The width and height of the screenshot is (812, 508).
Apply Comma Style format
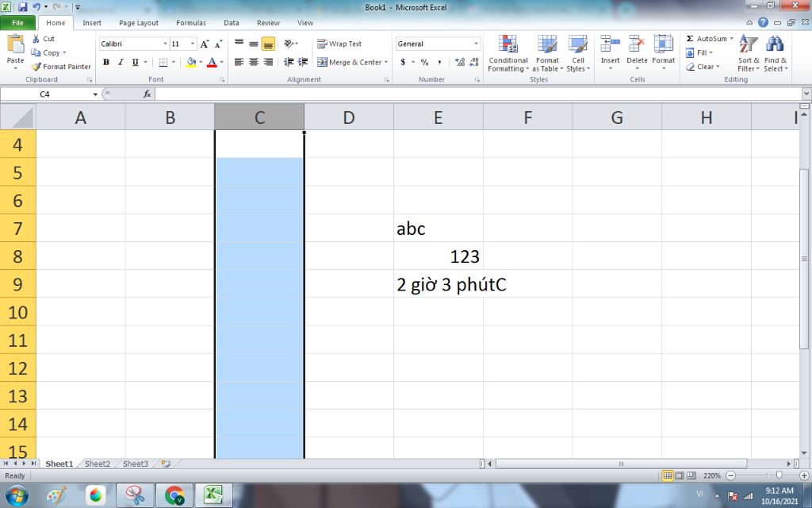click(439, 62)
